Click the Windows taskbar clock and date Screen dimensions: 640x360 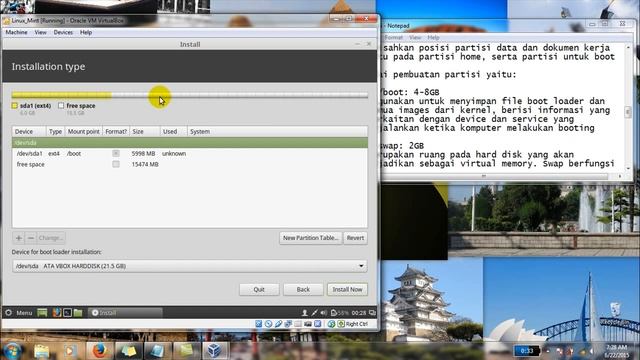coord(616,351)
